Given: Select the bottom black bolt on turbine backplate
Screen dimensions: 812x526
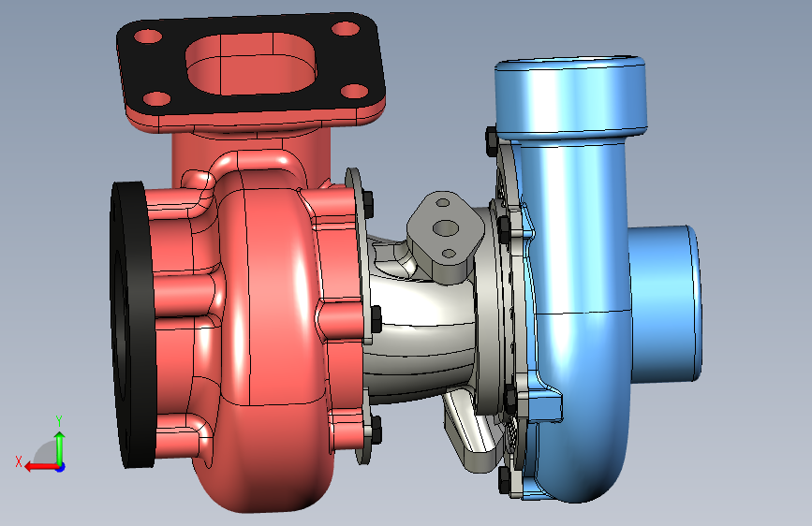Looking at the screenshot, I should pyautogui.click(x=376, y=430).
